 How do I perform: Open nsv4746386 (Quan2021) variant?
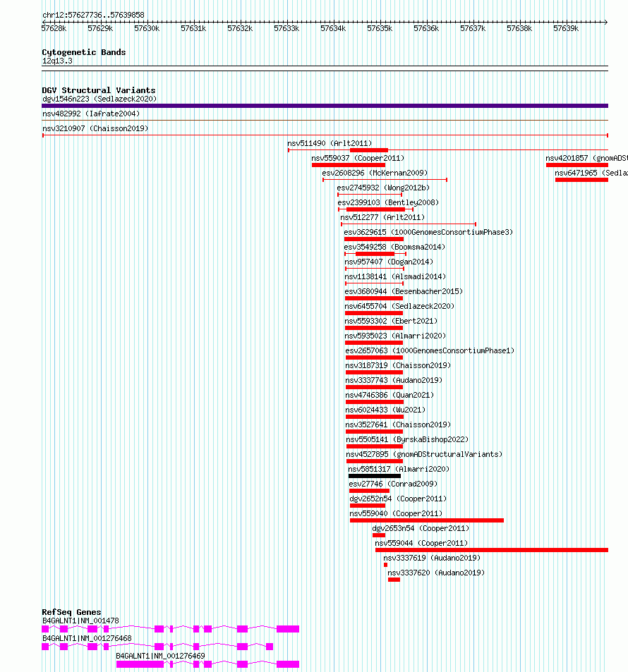click(390, 395)
